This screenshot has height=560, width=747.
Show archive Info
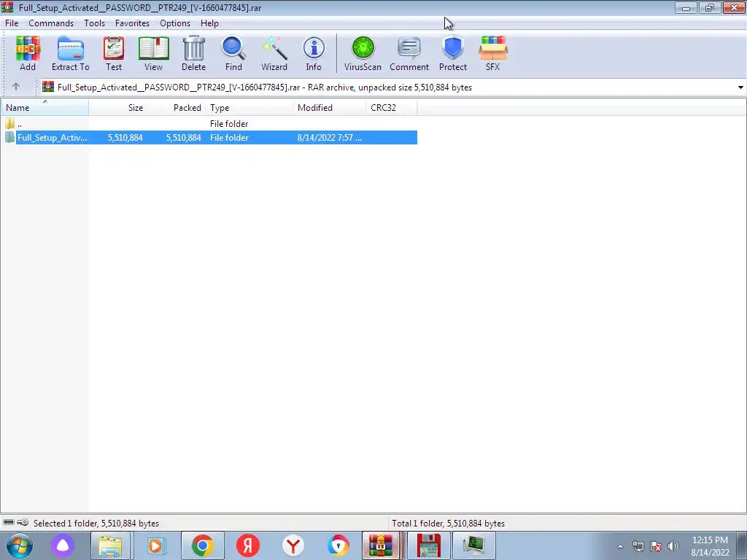(314, 53)
